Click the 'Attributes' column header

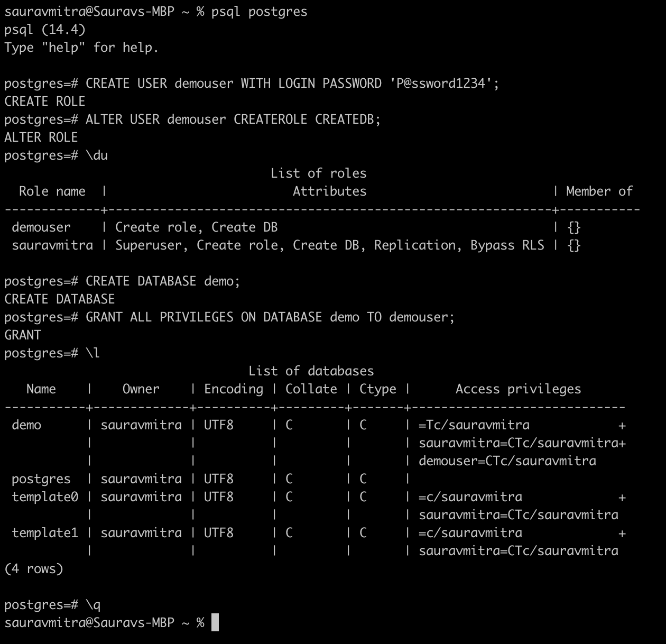coord(329,191)
